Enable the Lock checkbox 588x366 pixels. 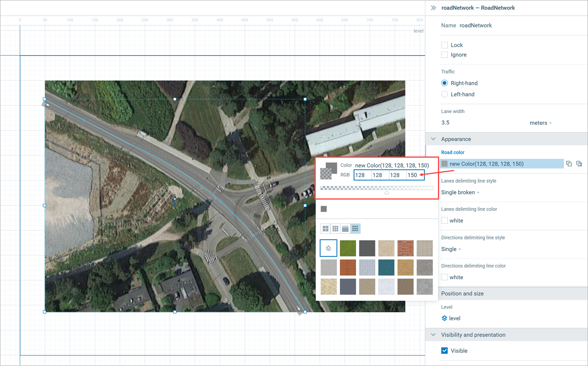click(444, 45)
